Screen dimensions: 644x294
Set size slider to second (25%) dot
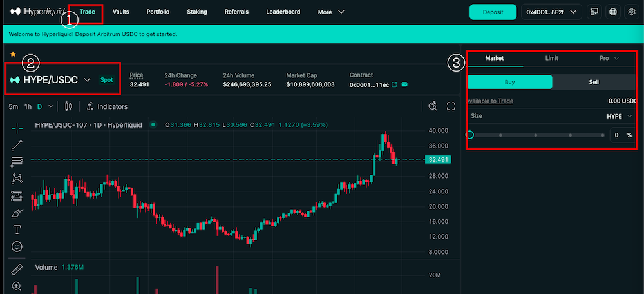(500, 135)
